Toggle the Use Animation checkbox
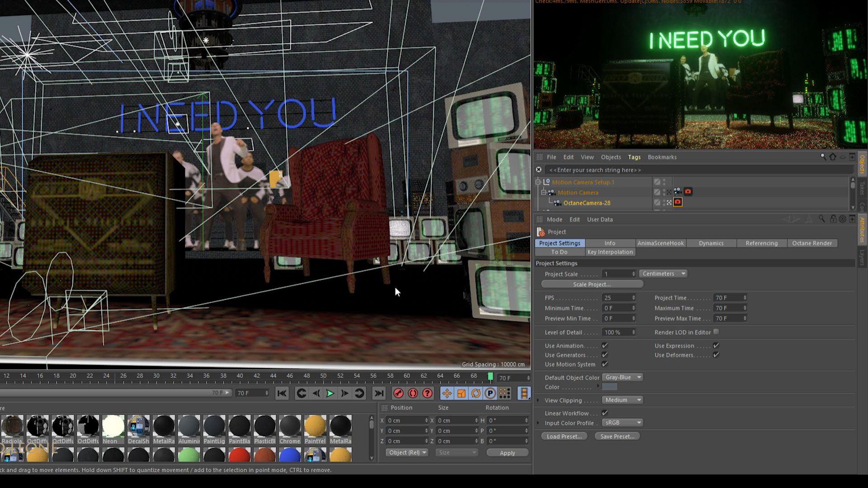868x488 pixels. click(605, 345)
